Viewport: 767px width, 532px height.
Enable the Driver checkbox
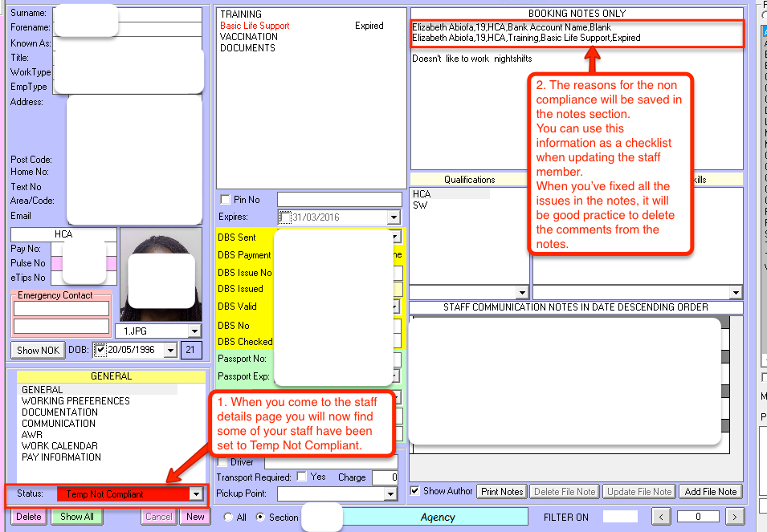pos(224,462)
